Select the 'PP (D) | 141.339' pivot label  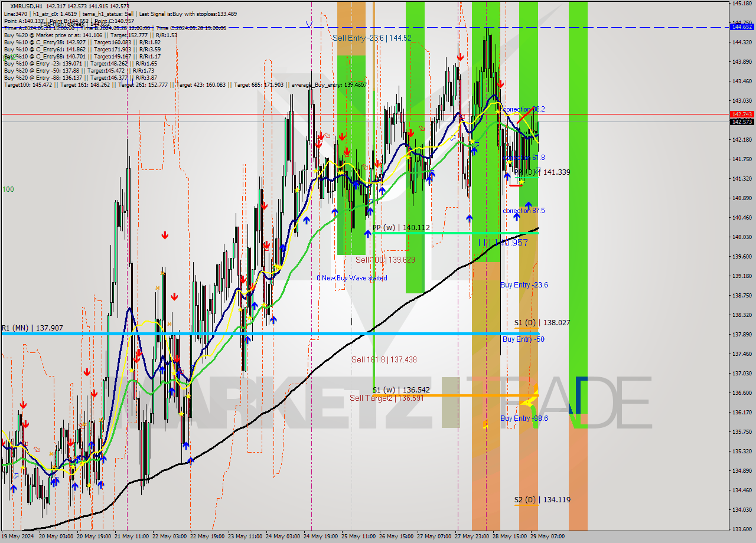542,172
